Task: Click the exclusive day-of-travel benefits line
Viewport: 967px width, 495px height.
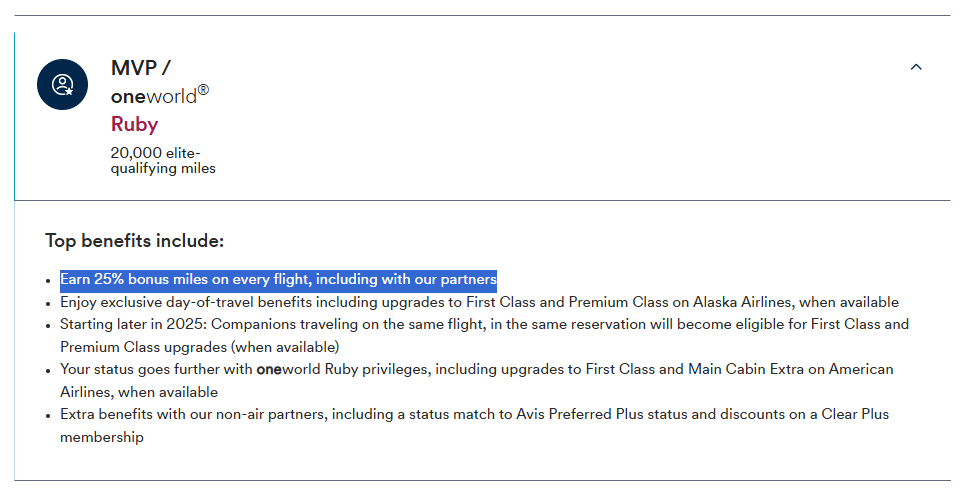Action: [x=479, y=302]
